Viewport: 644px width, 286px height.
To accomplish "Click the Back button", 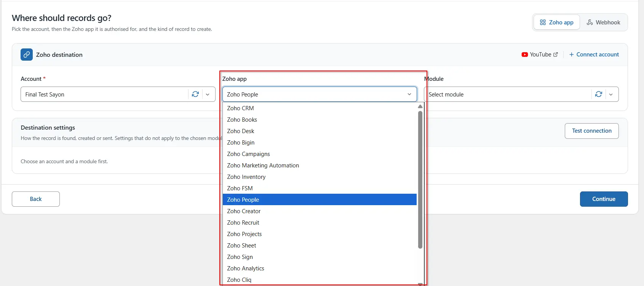I will tap(36, 199).
